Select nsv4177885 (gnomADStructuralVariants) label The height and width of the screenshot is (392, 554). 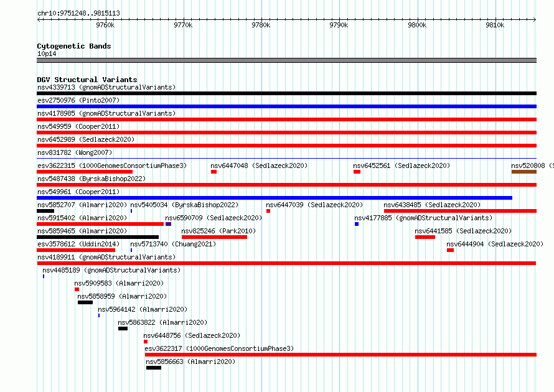tap(423, 218)
